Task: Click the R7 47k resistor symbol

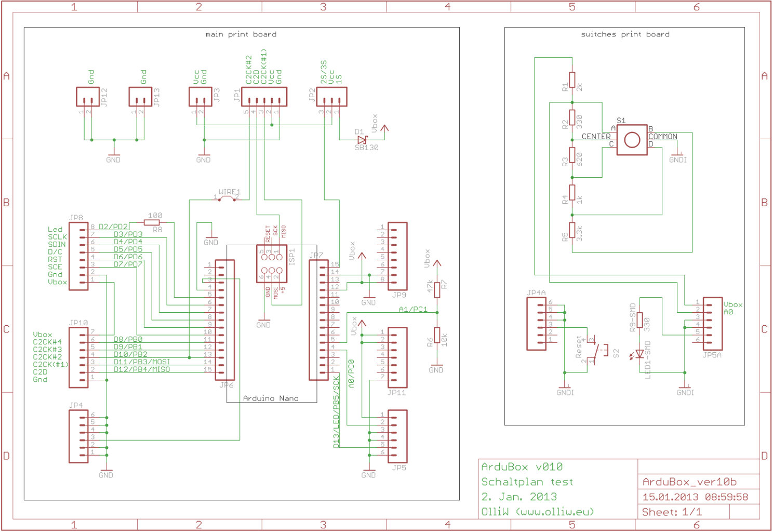Action: pos(437,289)
